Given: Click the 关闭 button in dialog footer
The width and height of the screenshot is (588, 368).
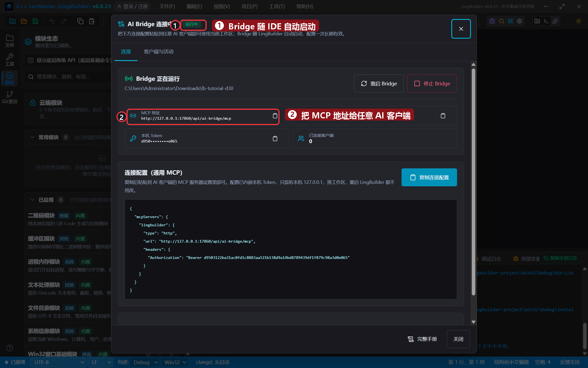Looking at the screenshot, I should [458, 339].
